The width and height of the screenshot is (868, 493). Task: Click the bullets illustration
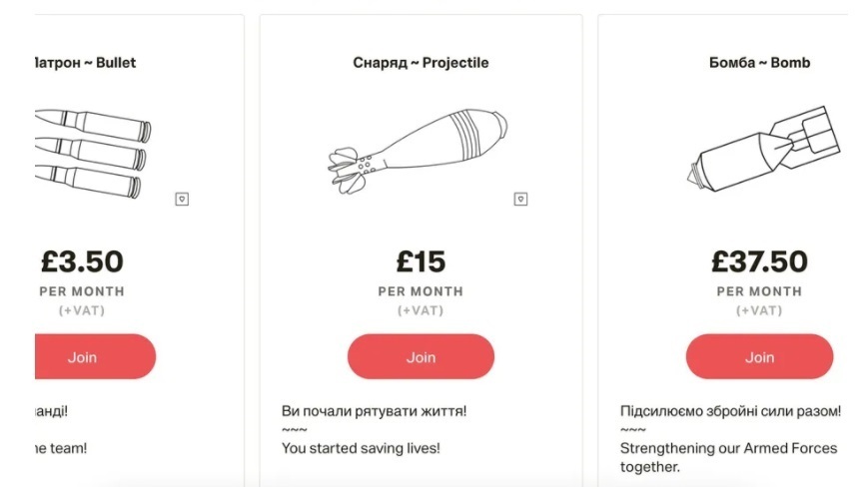[92, 152]
